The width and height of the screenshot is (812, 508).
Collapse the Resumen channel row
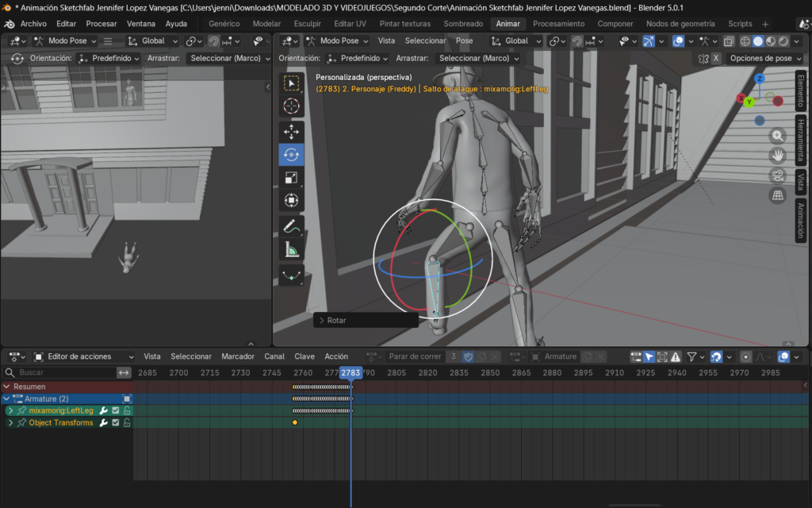(6, 387)
